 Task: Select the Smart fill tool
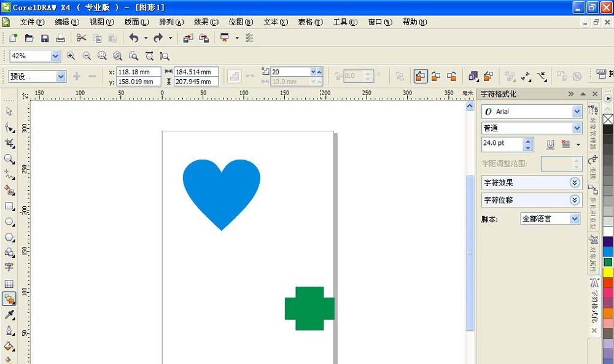click(x=9, y=190)
